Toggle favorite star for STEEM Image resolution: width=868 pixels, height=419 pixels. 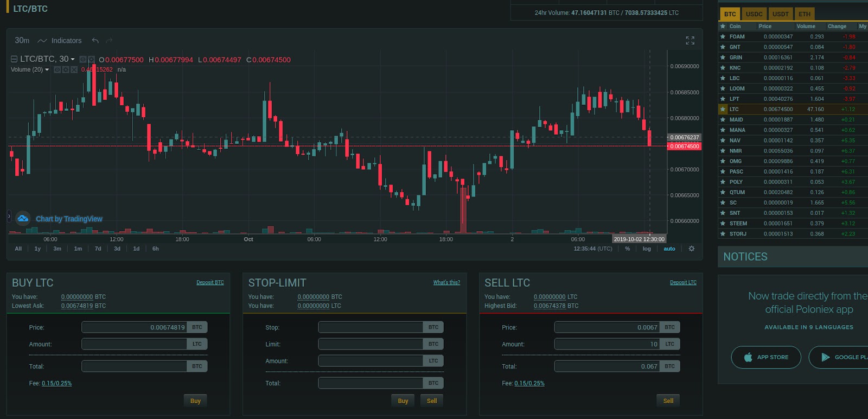tap(723, 223)
